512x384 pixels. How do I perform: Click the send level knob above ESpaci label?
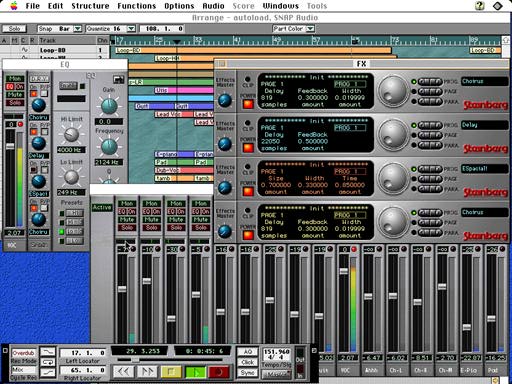39,181
